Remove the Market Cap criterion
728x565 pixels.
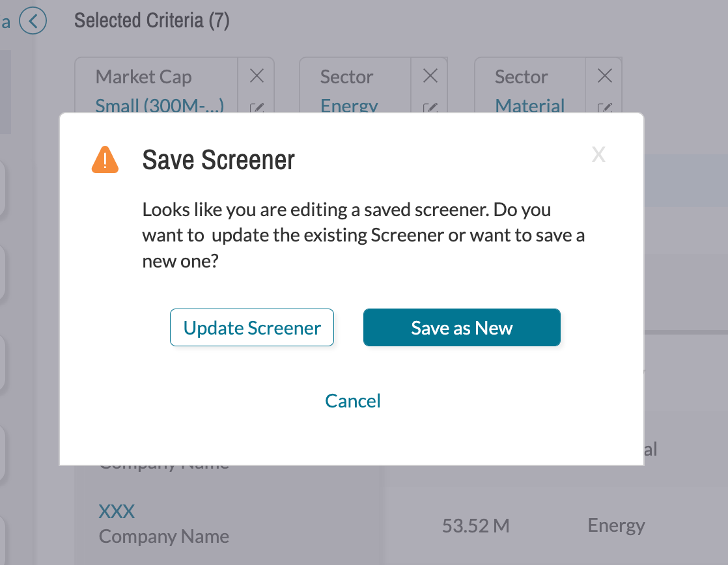click(x=257, y=76)
